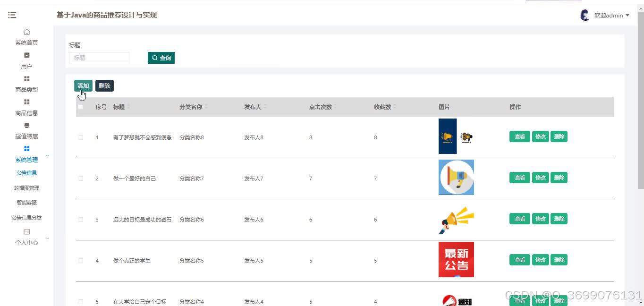Check the row 2 checkbox 做一个最好的自己
The width and height of the screenshot is (644, 306).
point(80,178)
